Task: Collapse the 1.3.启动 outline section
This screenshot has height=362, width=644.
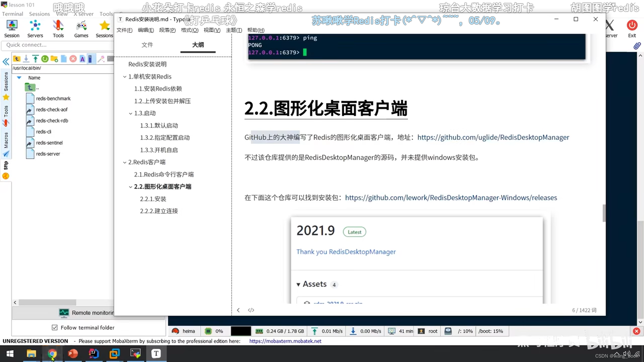Action: coord(131,113)
